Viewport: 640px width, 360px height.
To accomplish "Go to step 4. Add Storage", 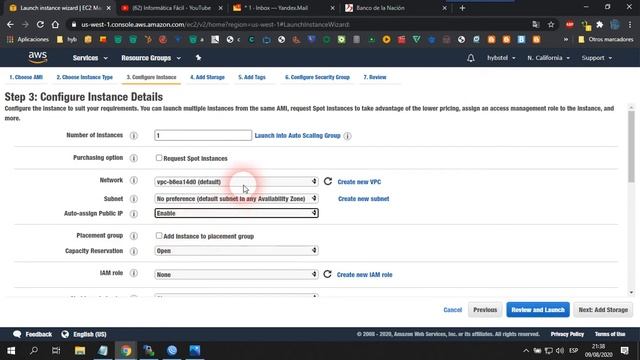I will click(x=207, y=77).
